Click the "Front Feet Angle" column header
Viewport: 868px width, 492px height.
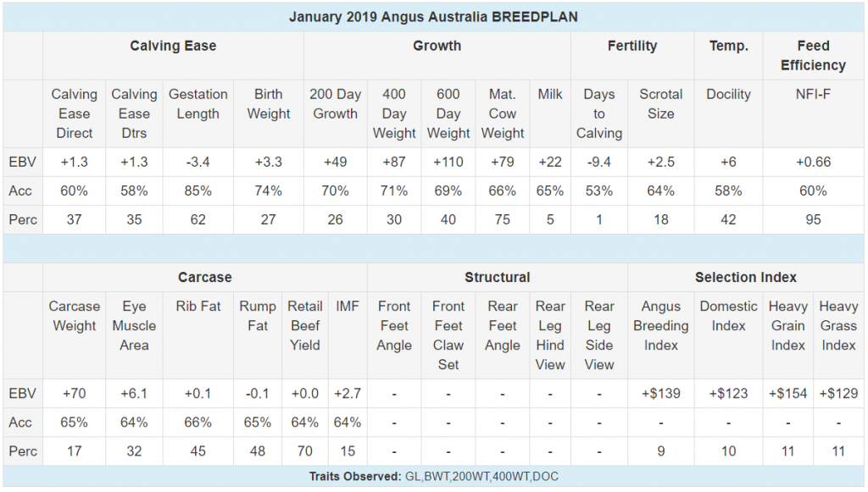pos(394,326)
